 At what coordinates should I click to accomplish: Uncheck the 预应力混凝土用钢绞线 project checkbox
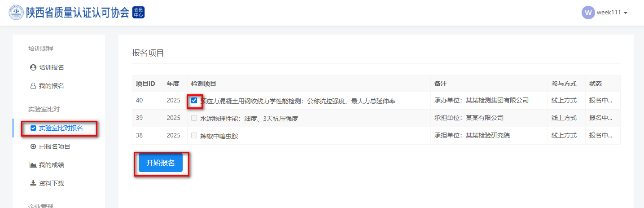(x=194, y=101)
